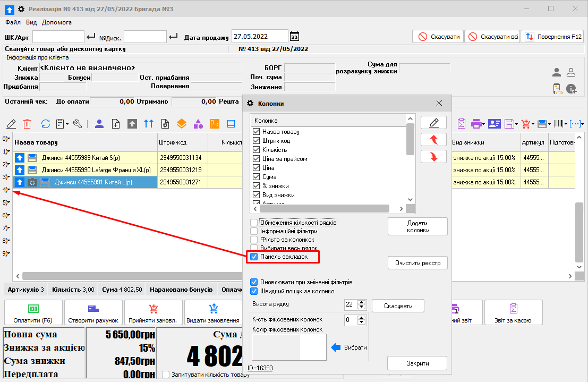Click the 'ШК/Арт' input field
Image resolution: width=588 pixels, height=382 pixels.
[58, 37]
